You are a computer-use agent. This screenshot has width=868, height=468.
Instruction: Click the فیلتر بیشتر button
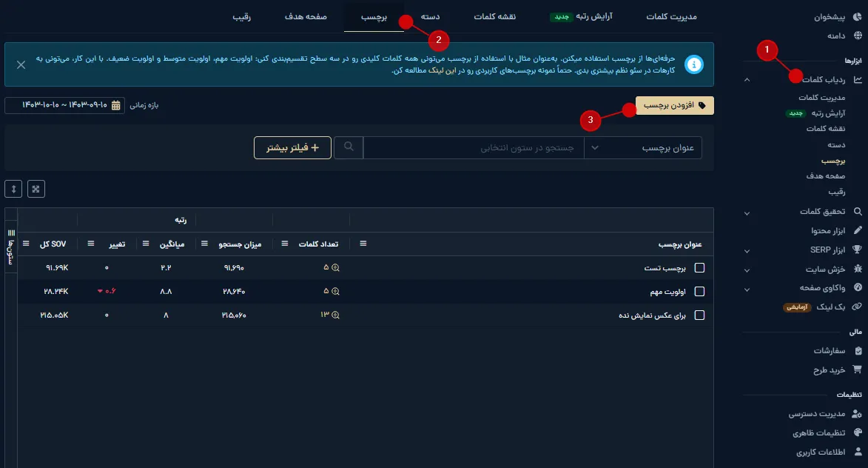point(292,148)
